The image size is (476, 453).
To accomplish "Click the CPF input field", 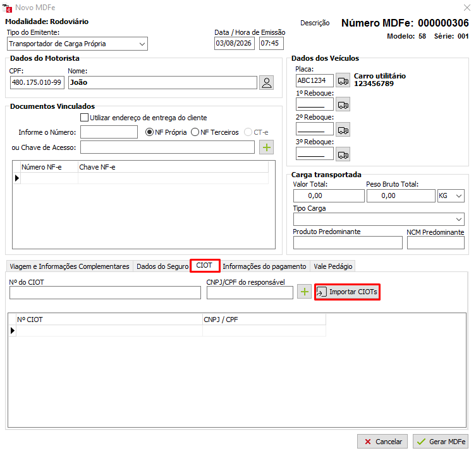I will (x=37, y=82).
